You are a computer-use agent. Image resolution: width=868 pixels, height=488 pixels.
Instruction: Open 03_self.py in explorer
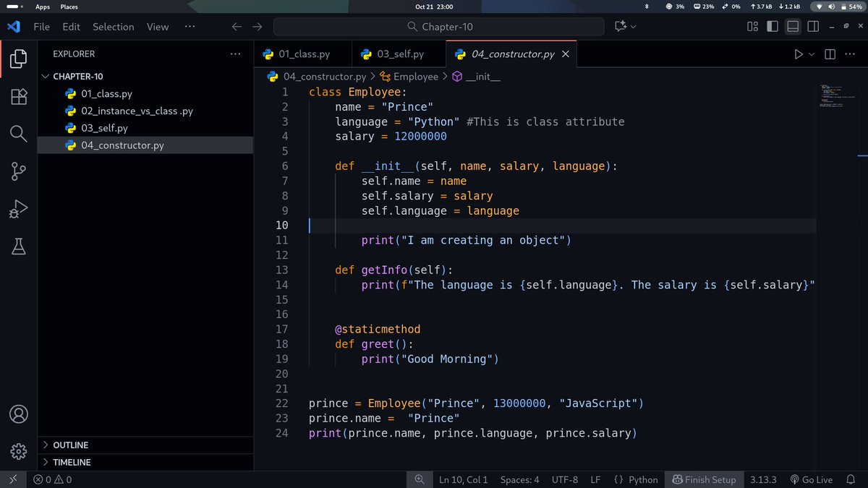[145, 128]
